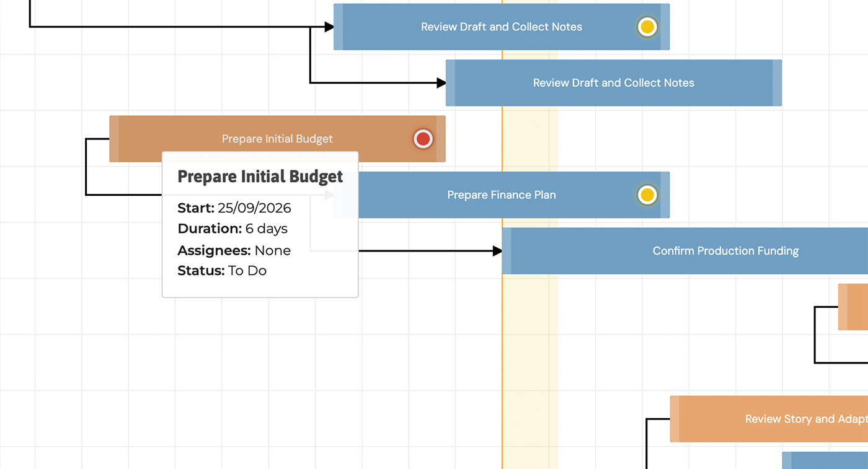
Task: Click arrowhead entering lower Review Draft bar
Action: 441,83
